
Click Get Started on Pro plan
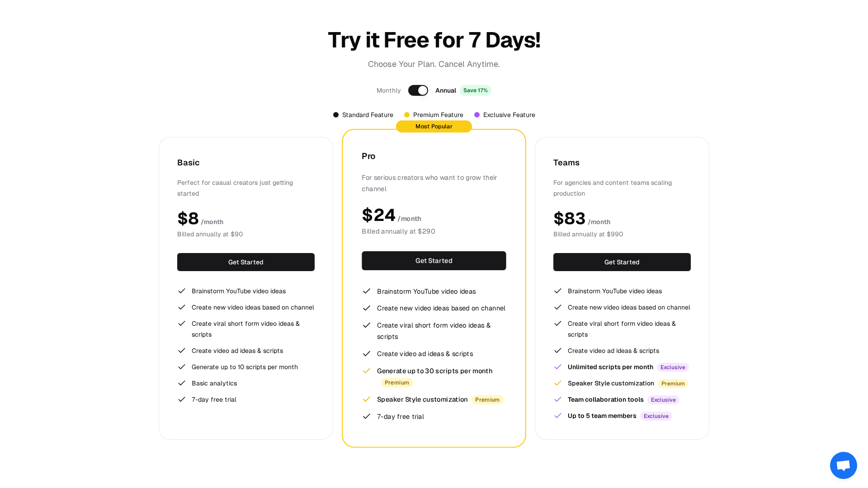pos(434,261)
